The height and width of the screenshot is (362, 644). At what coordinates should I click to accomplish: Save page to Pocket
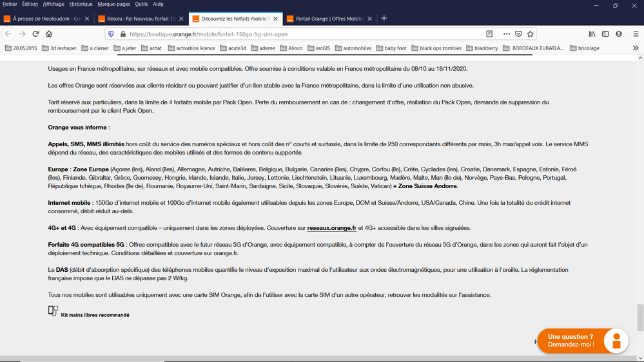pyautogui.click(x=518, y=34)
